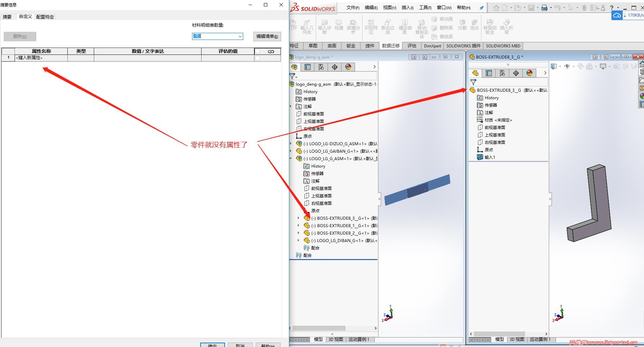Click the Print icon
This screenshot has height=347, width=644.
pos(544,8)
